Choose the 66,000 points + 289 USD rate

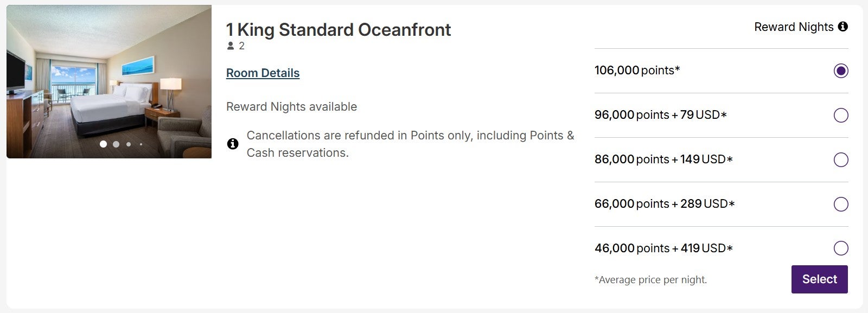(x=841, y=205)
